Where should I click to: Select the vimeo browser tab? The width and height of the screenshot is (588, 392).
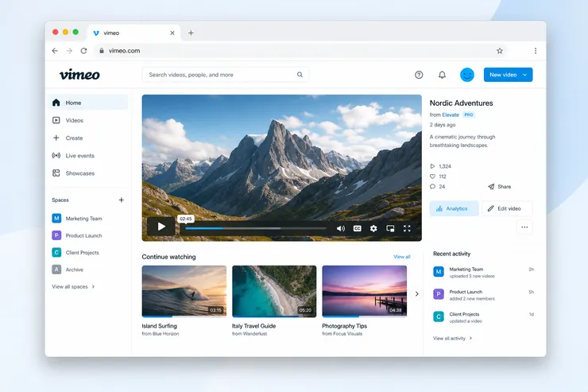click(133, 33)
